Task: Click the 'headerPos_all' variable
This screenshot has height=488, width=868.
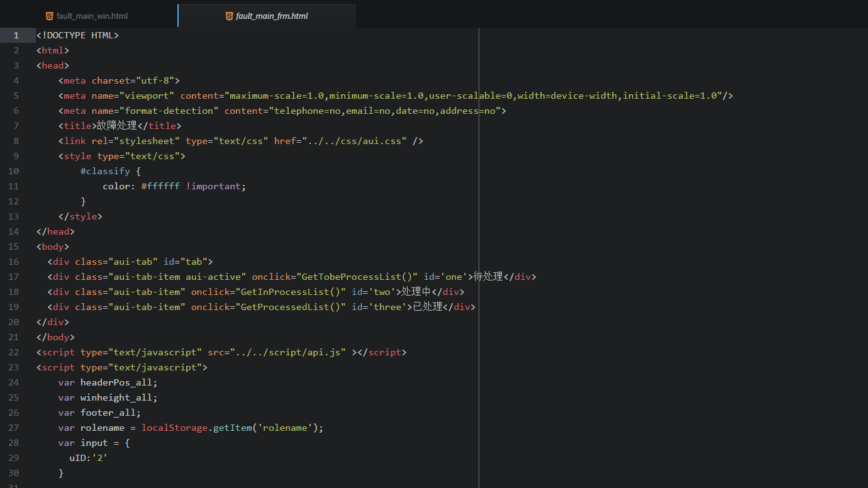Action: click(116, 382)
